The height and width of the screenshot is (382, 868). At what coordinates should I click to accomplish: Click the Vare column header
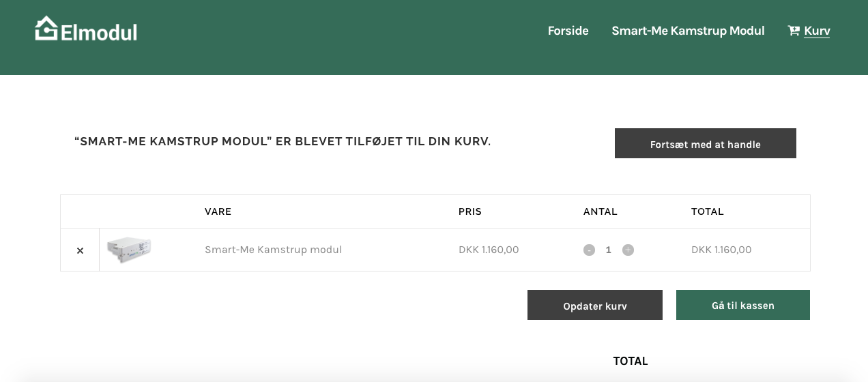pos(218,211)
